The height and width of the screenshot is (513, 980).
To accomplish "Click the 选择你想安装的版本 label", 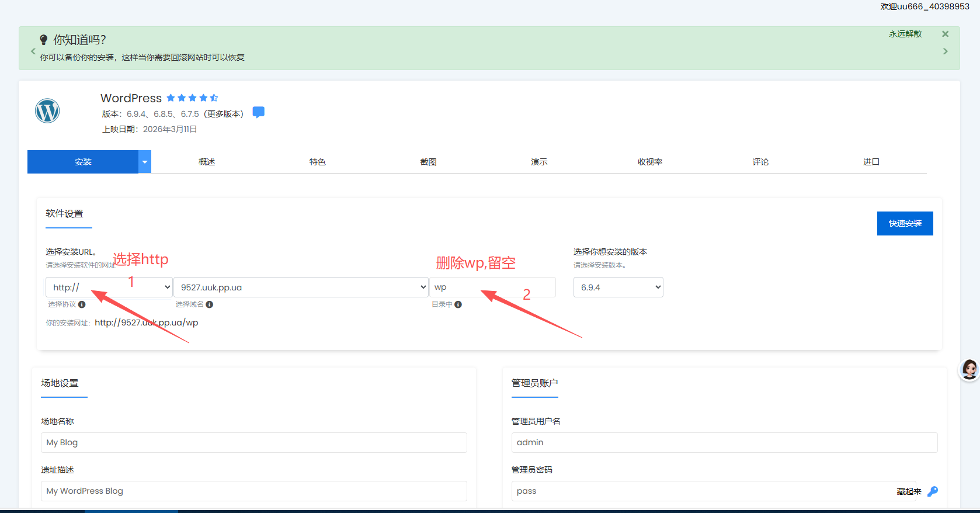I will coord(610,252).
